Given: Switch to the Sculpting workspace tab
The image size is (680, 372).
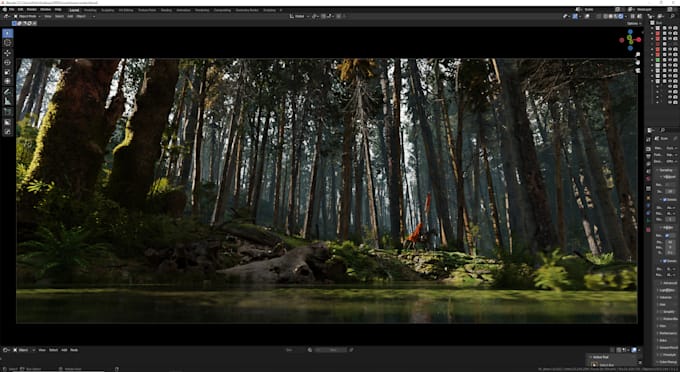Looking at the screenshot, I should pyautogui.click(x=107, y=10).
